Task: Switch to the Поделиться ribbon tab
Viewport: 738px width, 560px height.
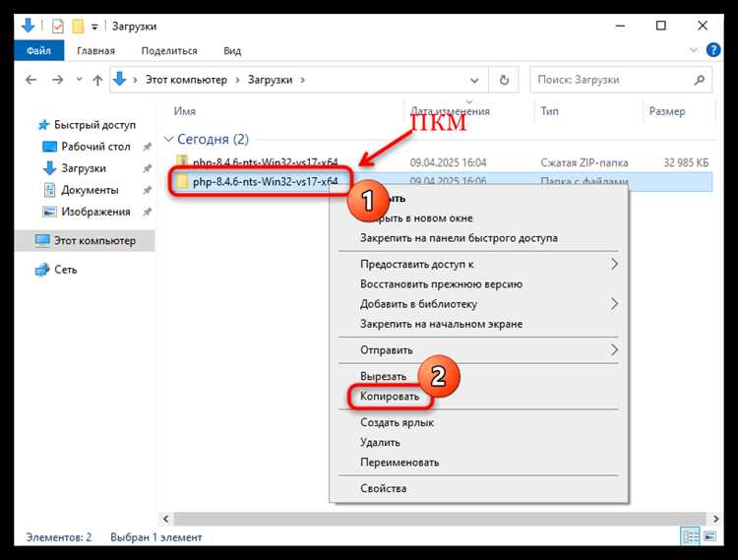Action: coord(169,51)
